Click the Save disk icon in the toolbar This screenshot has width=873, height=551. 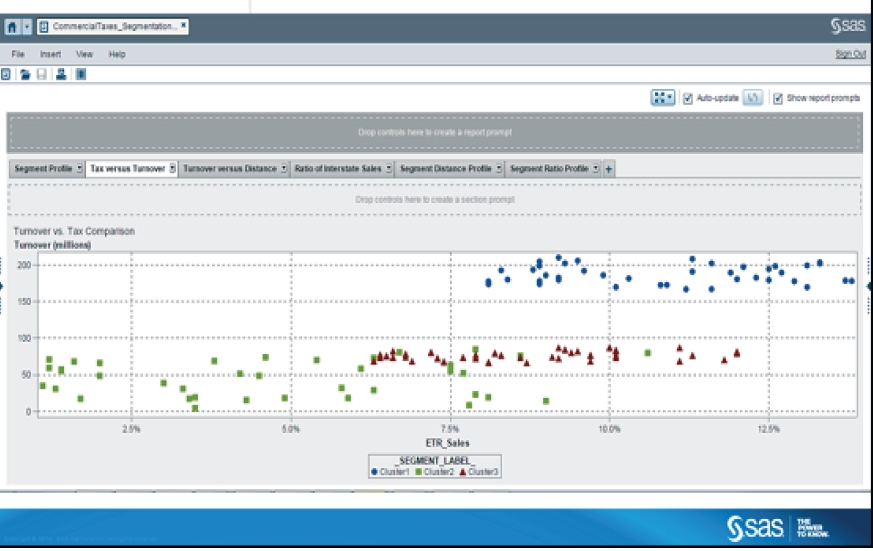click(42, 74)
